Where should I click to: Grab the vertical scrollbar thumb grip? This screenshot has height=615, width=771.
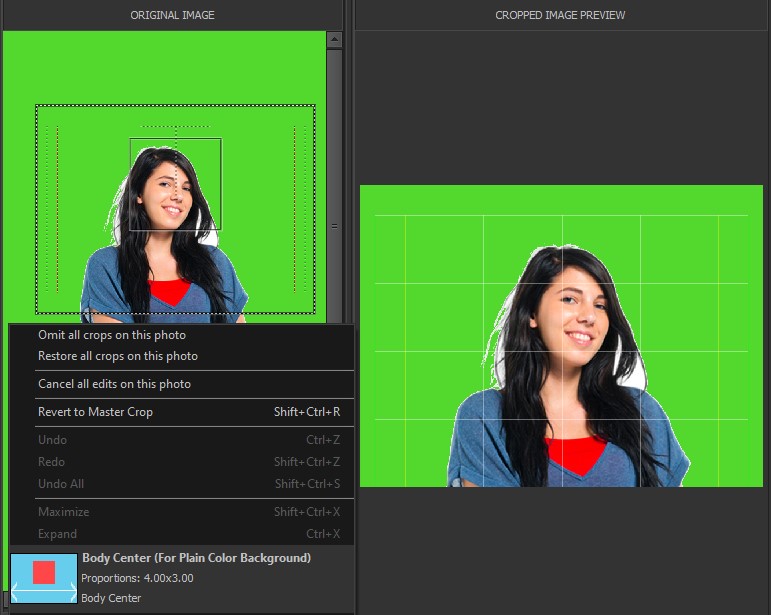(x=334, y=227)
